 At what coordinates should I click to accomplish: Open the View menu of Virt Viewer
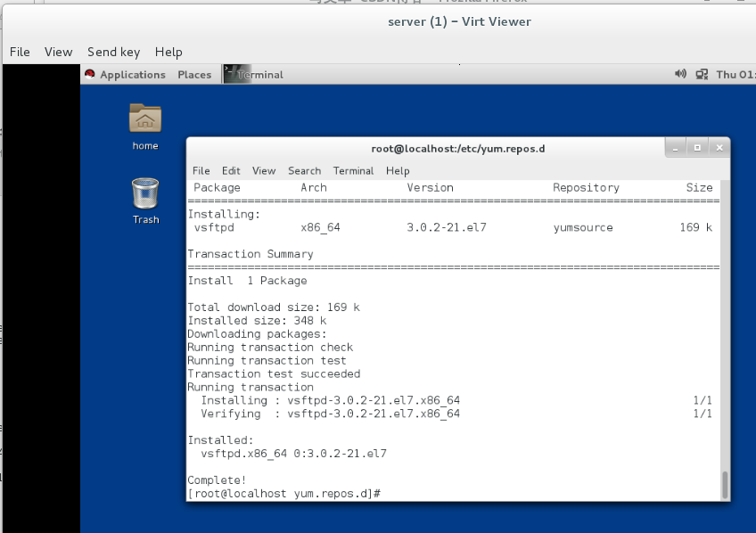(x=58, y=52)
